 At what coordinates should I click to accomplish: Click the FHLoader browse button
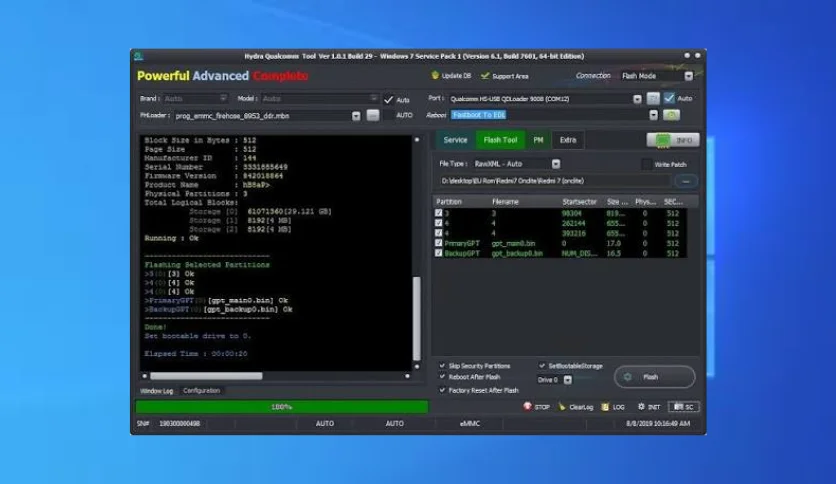click(373, 116)
